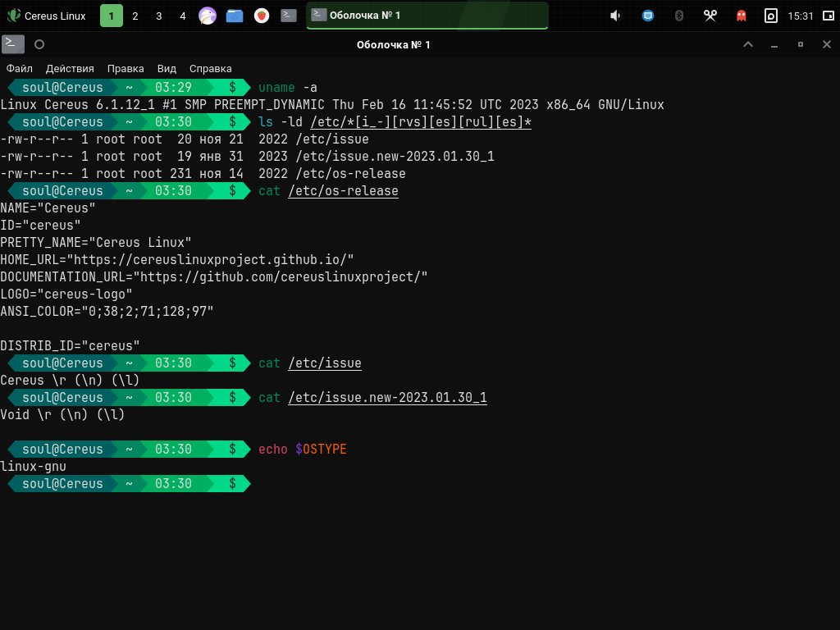Viewport: 840px width, 630px height.
Task: Click the blue display tray icon
Action: pyautogui.click(x=648, y=16)
